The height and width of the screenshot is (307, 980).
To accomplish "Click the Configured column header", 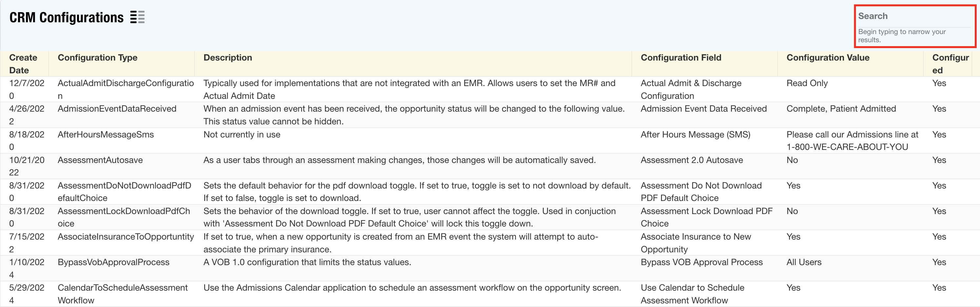I will click(x=950, y=64).
